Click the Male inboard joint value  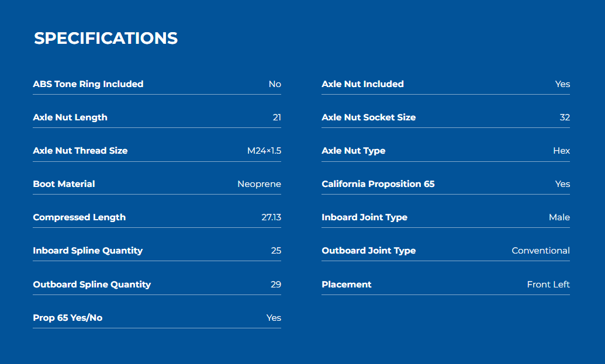559,217
